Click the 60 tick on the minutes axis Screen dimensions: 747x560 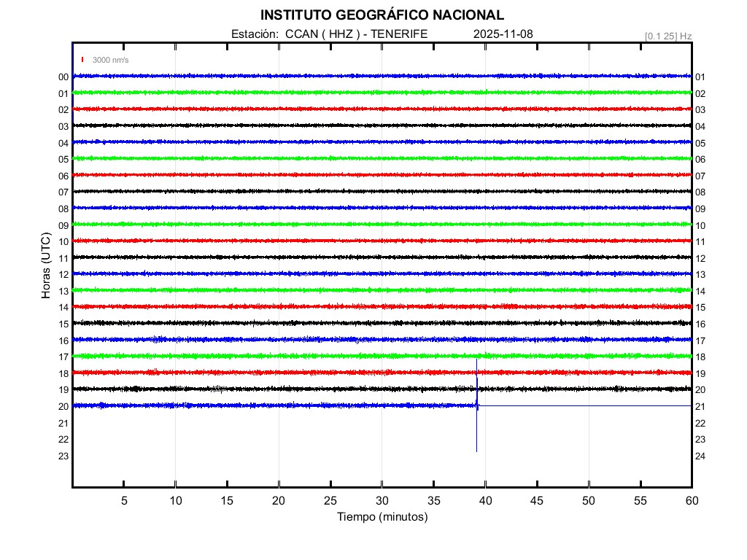(692, 501)
